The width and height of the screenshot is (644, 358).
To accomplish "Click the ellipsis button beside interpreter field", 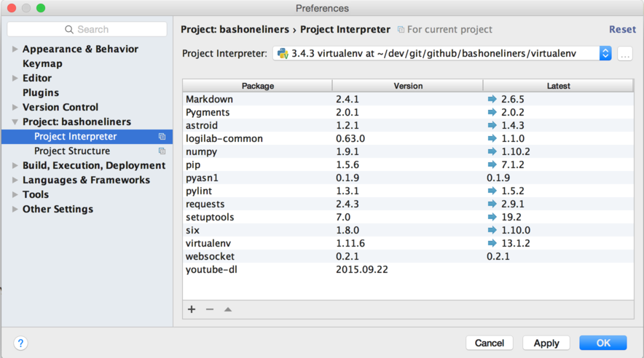I will click(625, 54).
